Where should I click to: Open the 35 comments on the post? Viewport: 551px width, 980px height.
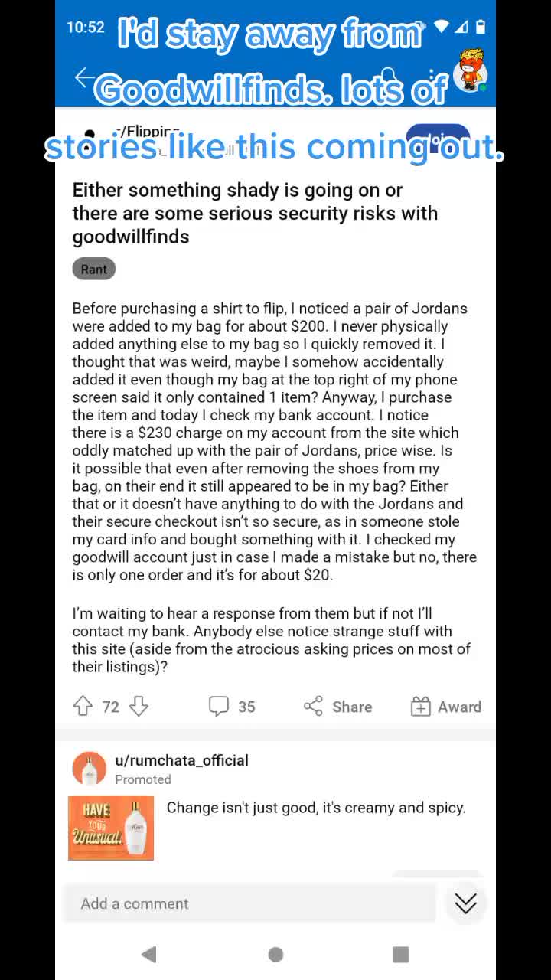[233, 706]
